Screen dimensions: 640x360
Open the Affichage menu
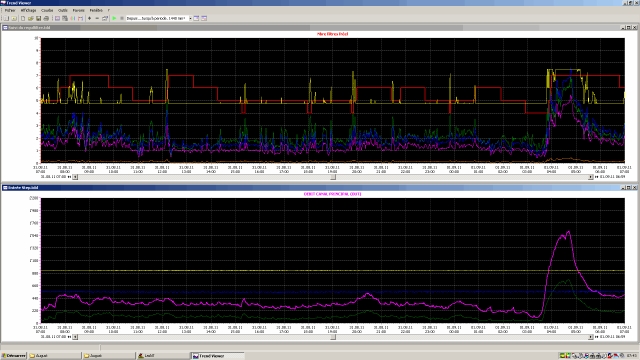[x=29, y=10]
